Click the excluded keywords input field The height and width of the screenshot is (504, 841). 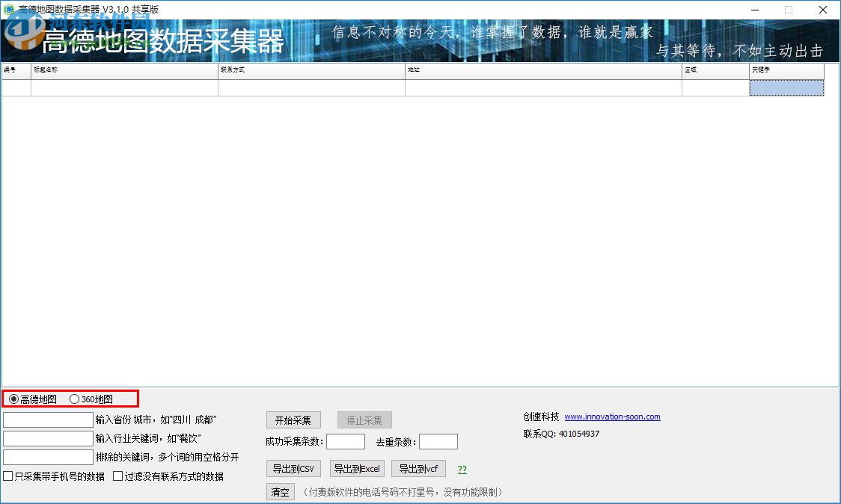tap(47, 456)
